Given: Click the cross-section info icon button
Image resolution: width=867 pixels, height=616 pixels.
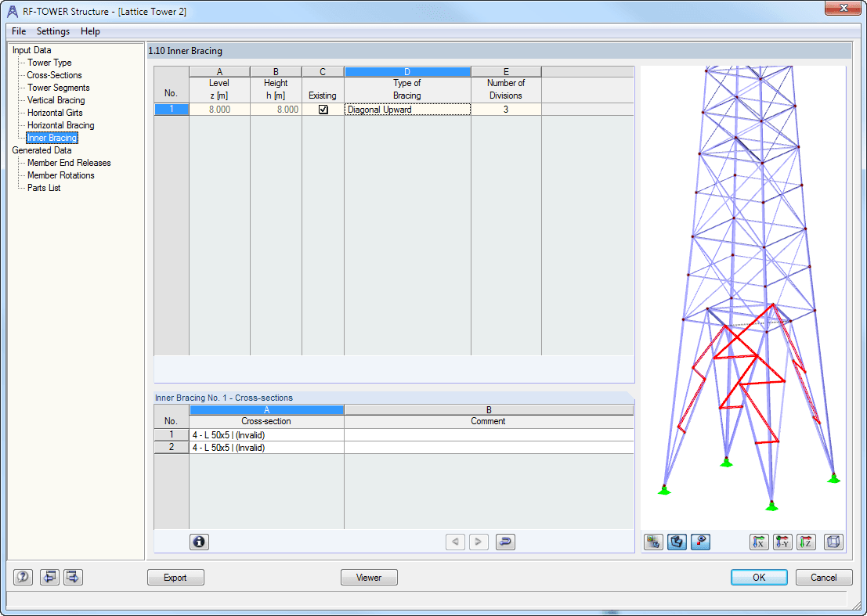Looking at the screenshot, I should [x=199, y=542].
